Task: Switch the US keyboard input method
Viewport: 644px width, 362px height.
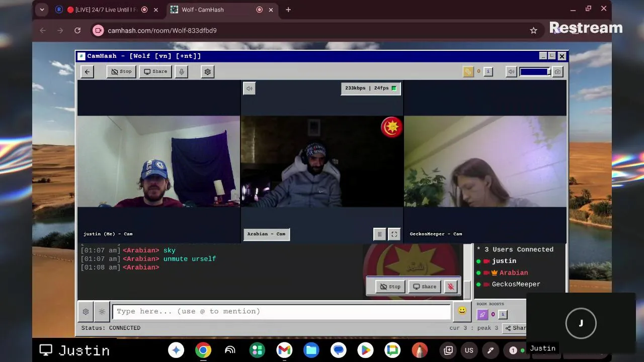Action: pos(469,350)
